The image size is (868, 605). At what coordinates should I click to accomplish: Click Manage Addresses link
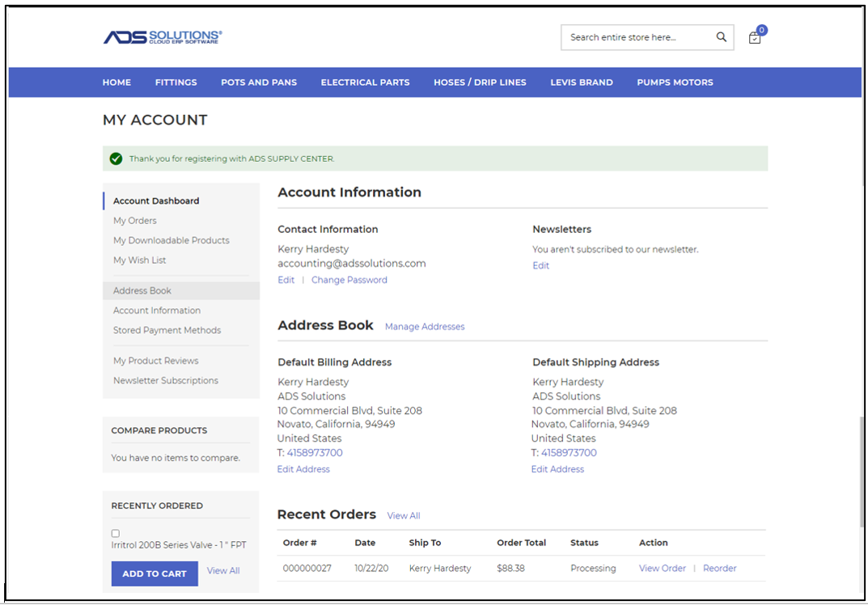[425, 327]
